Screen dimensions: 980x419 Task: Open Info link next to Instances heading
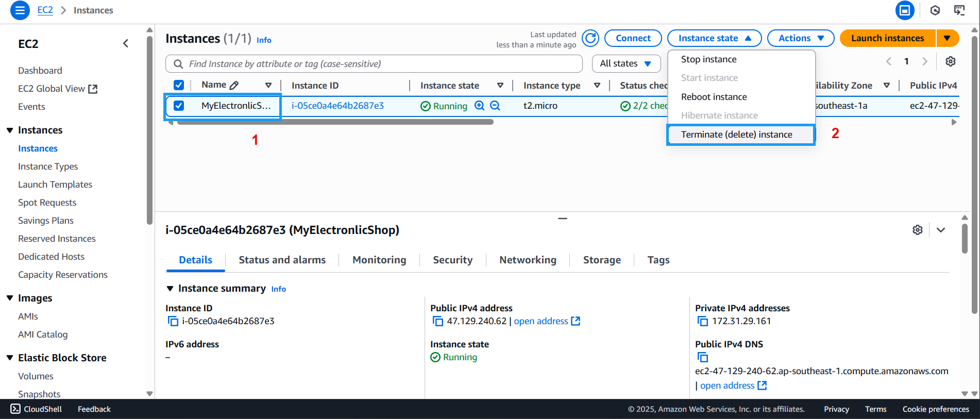264,40
